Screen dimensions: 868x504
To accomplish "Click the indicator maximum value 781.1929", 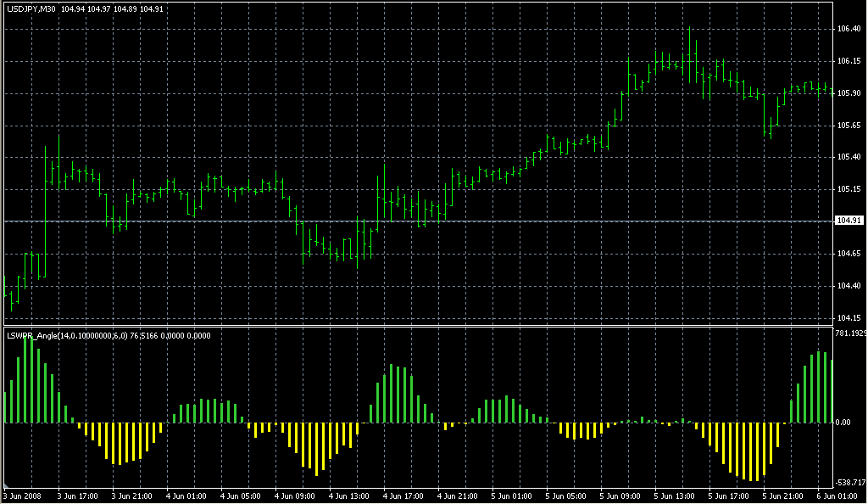I will tap(850, 333).
